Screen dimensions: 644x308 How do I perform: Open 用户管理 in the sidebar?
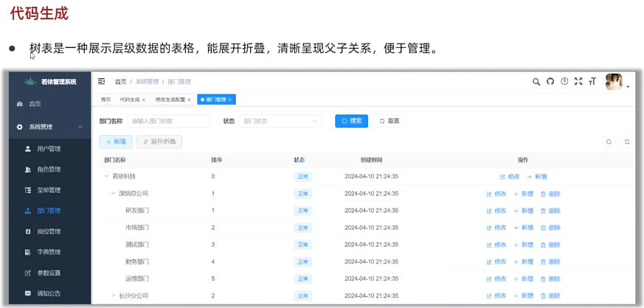[x=49, y=149]
